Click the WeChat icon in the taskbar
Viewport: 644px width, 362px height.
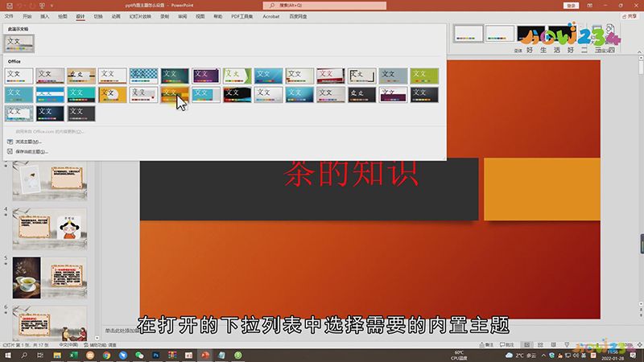pyautogui.click(x=139, y=355)
